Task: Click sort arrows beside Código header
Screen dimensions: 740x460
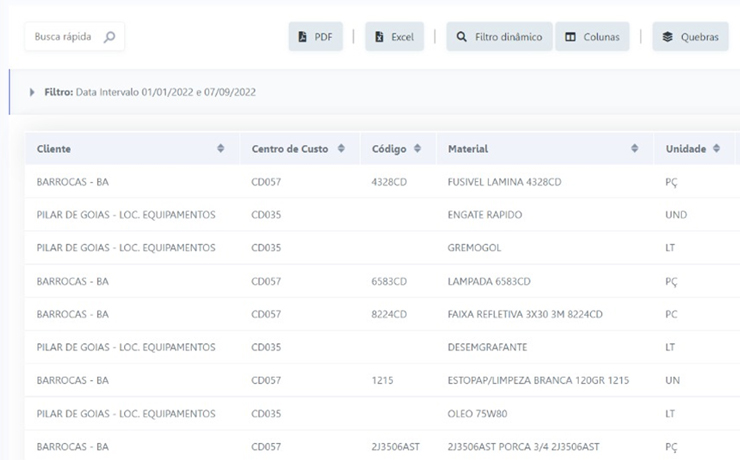Action: point(417,149)
